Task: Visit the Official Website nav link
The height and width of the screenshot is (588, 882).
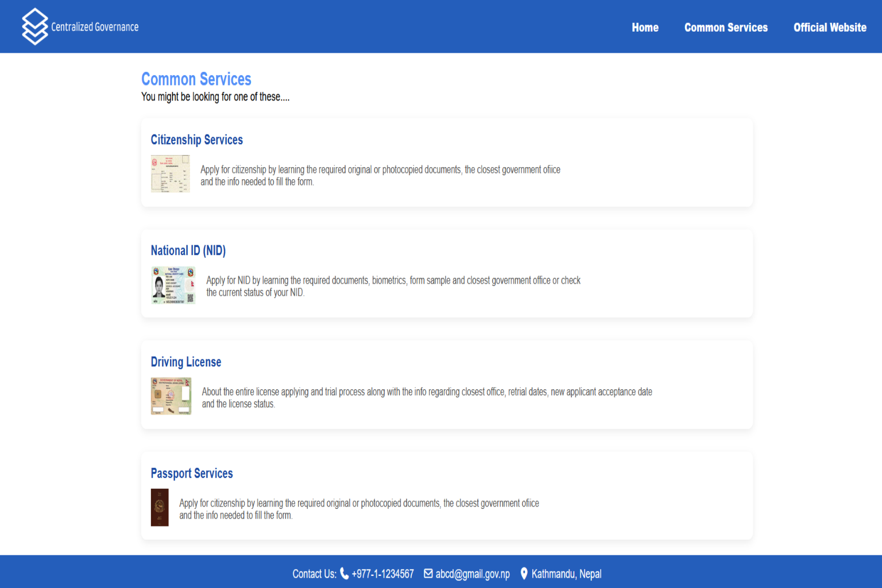Action: point(830,28)
